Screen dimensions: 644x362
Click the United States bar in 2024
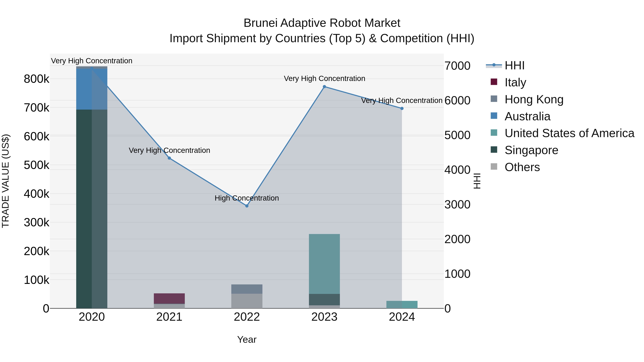click(x=402, y=305)
